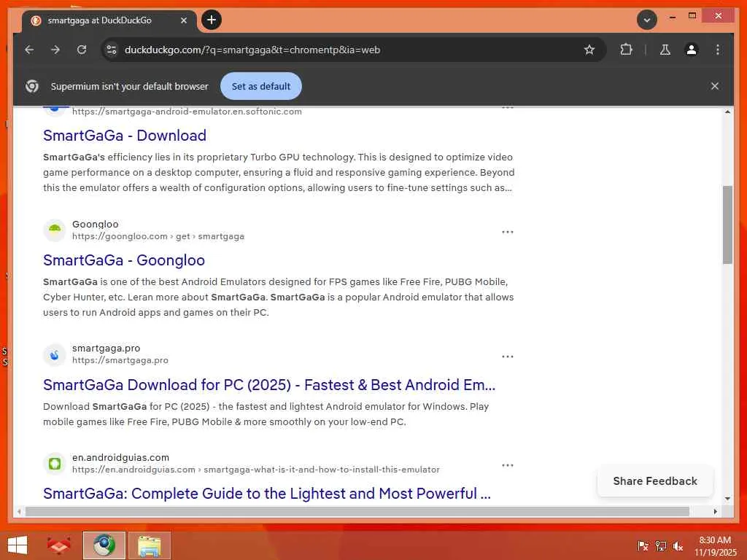Open the SmartGaGa - Download result
The width and height of the screenshot is (747, 560).
click(125, 135)
